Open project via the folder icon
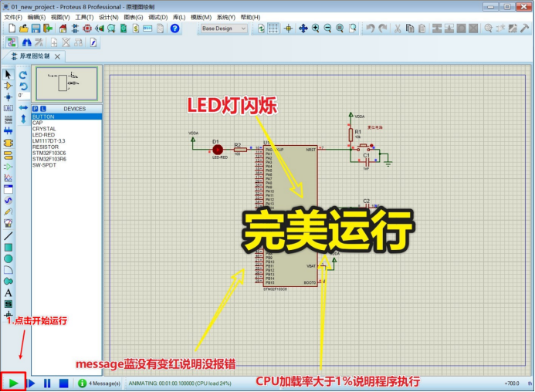The width and height of the screenshot is (535, 392). tap(23, 29)
